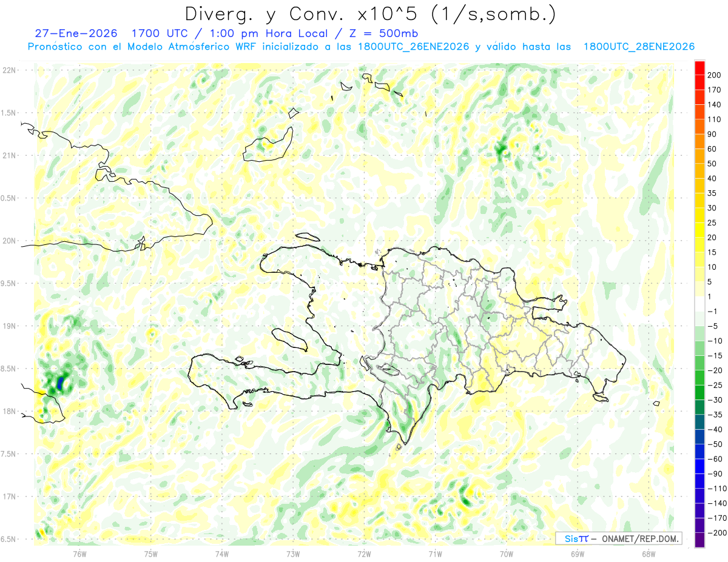Click the '140' positive colorbar value
This screenshot has height=562, width=728.
[x=714, y=105]
